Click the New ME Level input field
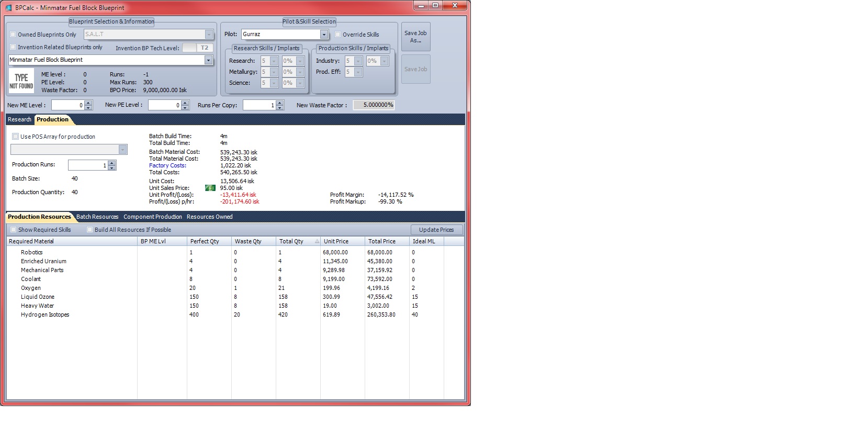This screenshot has height=427, width=868. 67,105
